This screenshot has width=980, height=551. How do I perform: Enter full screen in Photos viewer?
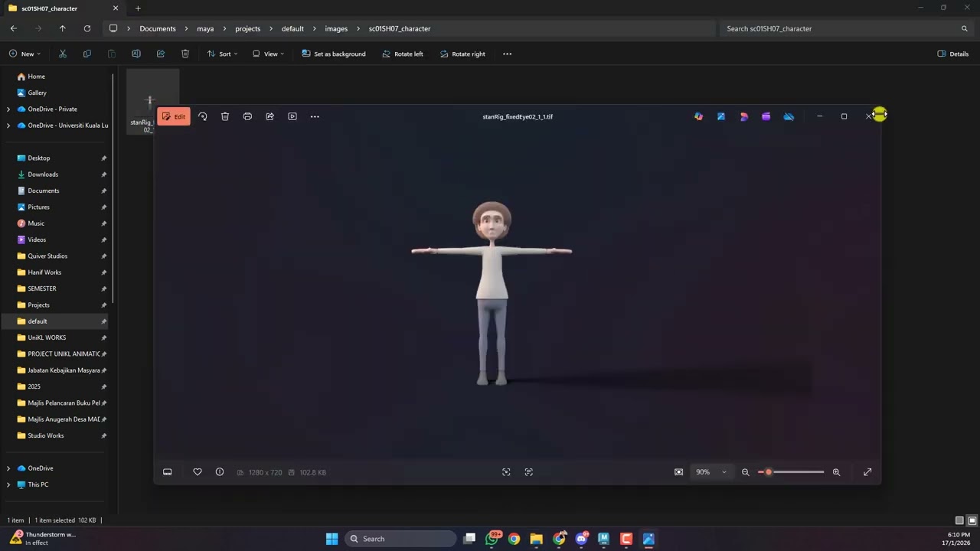(x=867, y=472)
